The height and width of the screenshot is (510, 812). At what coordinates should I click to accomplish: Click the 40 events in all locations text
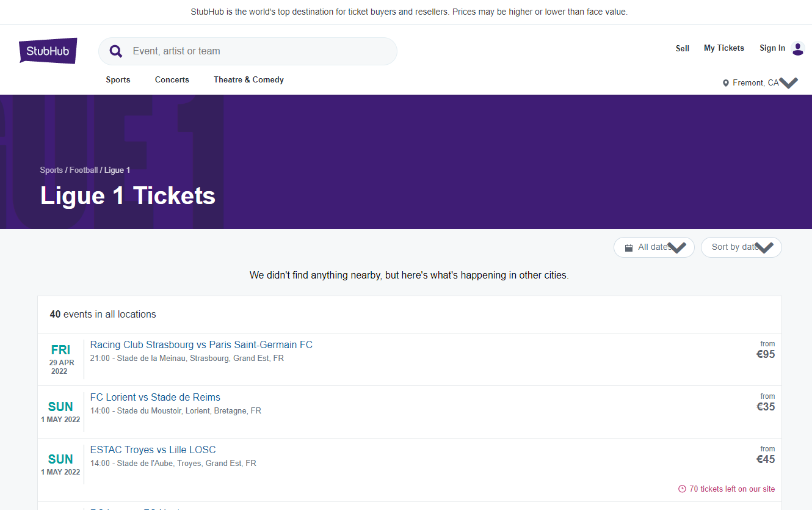(103, 315)
